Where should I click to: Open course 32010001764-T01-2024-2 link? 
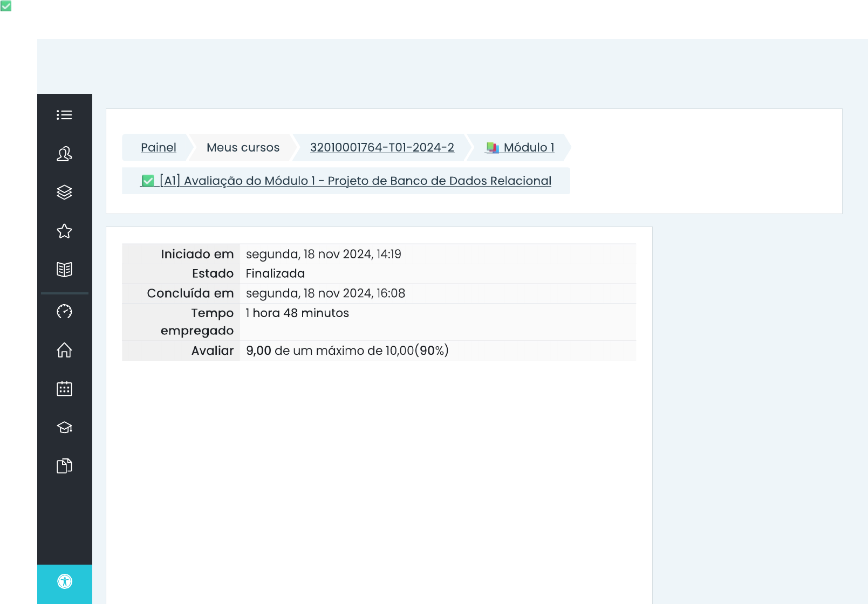coord(382,148)
